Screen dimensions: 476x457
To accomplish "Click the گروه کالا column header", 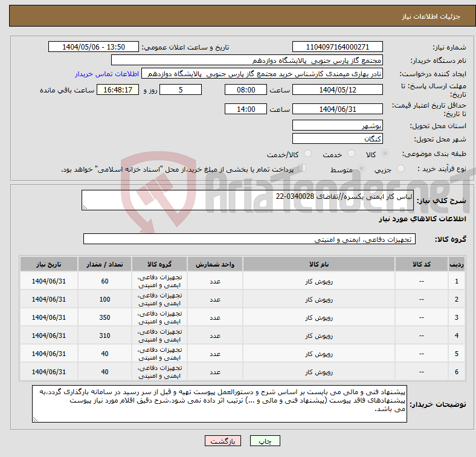I will click(x=159, y=264).
